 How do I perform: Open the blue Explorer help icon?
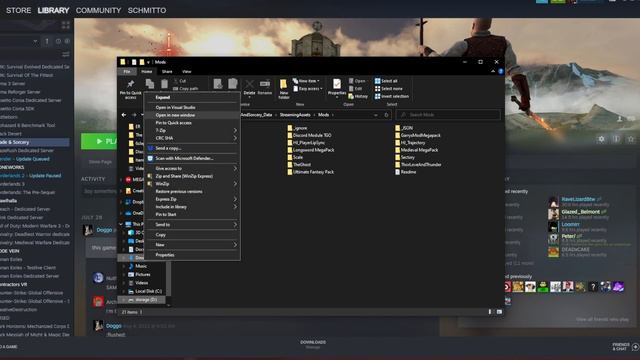(501, 71)
